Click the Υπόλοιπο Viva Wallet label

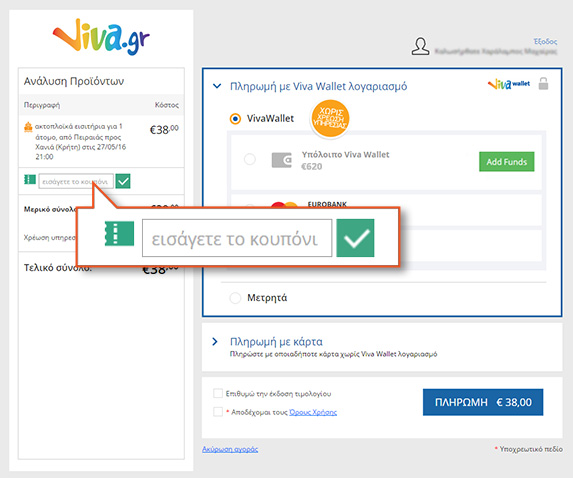pyautogui.click(x=345, y=155)
